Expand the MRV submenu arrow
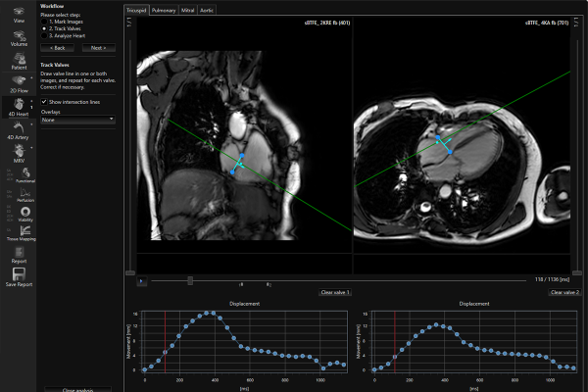Screen dimensions: 588x392 pyautogui.click(x=31, y=148)
